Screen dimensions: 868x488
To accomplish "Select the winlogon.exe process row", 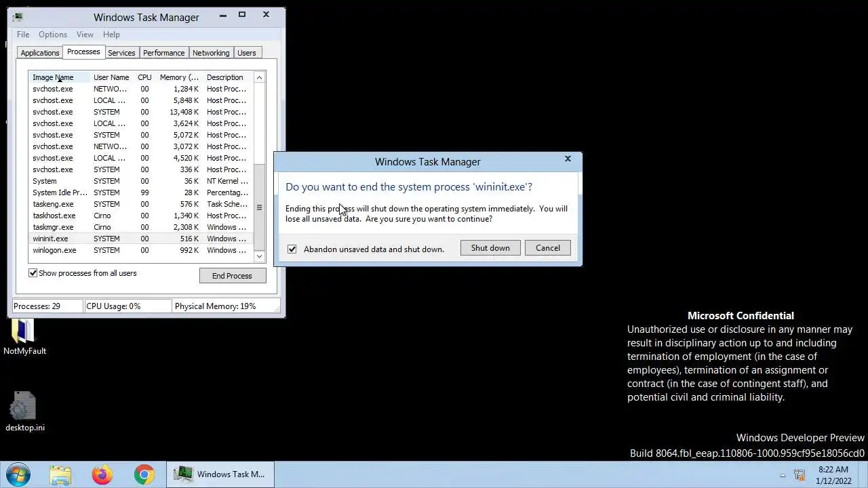I will coord(141,250).
